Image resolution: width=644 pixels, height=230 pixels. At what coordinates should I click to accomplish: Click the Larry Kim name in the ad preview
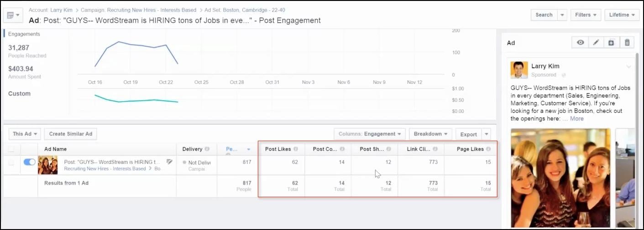(x=545, y=66)
